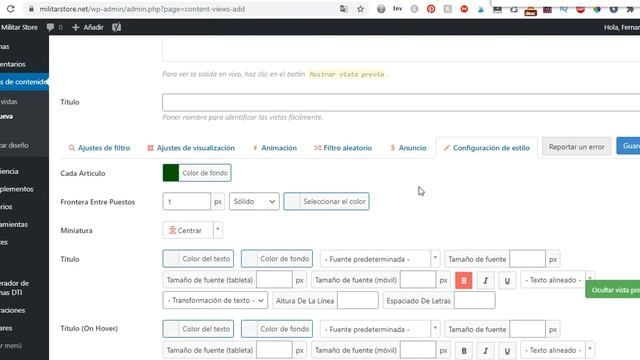Toggle underline for the Título row
The width and height of the screenshot is (640, 360).
(507, 280)
